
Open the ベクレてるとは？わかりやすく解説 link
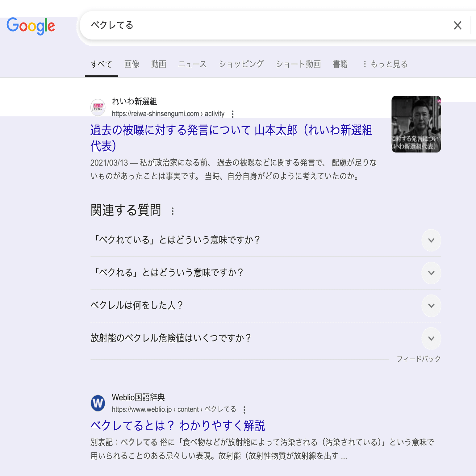pos(178,426)
